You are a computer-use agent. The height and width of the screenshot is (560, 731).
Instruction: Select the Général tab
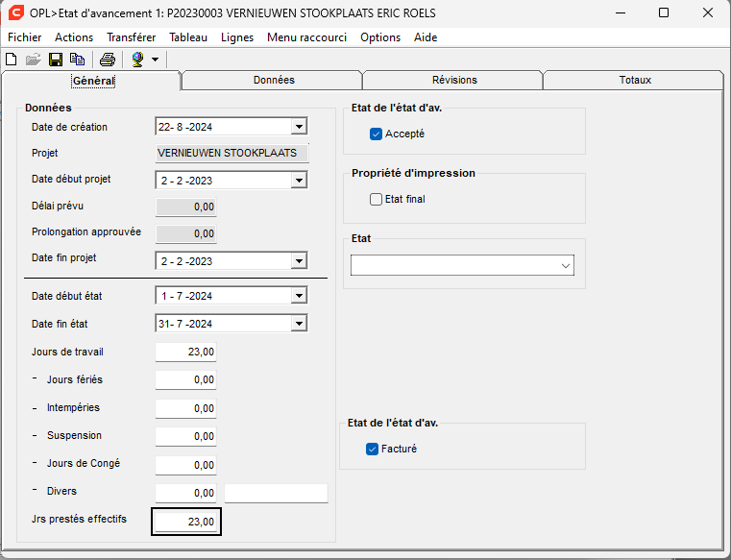tap(93, 81)
